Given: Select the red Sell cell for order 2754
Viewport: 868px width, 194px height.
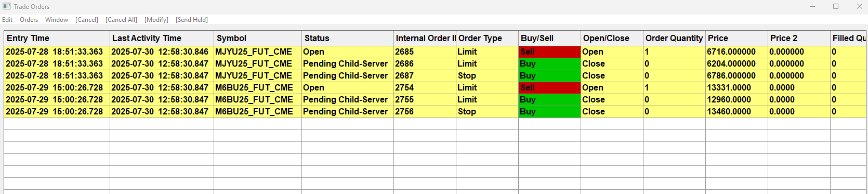Looking at the screenshot, I should coord(549,87).
